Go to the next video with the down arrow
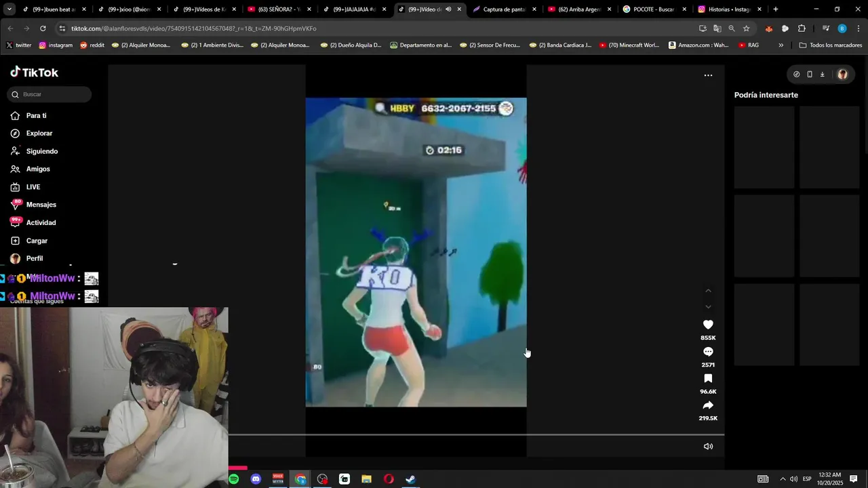 [x=708, y=307]
